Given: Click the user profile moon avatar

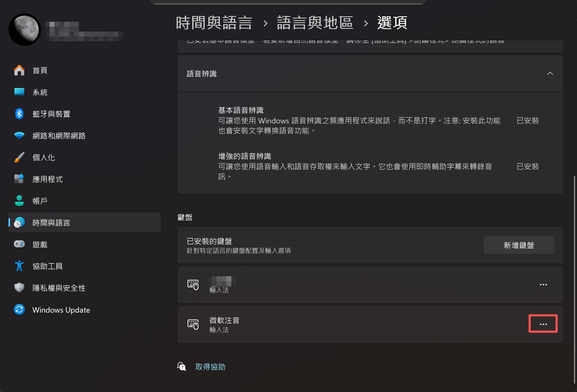Looking at the screenshot, I should click(25, 30).
